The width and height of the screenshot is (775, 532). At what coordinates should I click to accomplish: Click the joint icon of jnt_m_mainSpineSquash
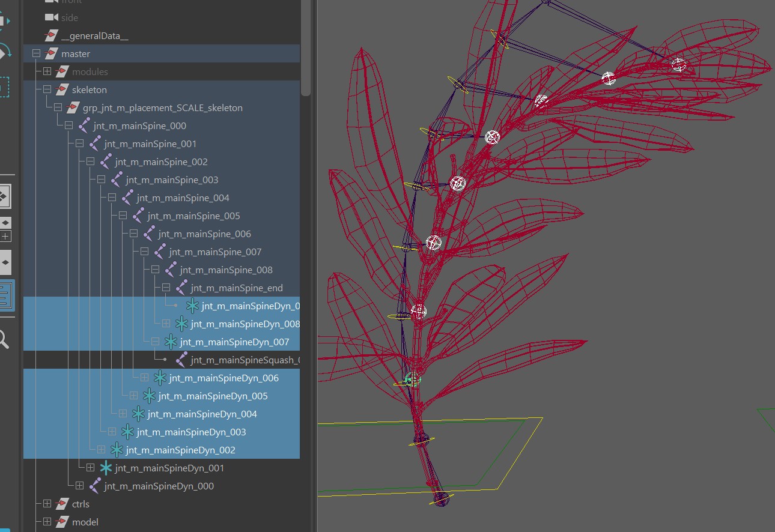click(x=181, y=360)
